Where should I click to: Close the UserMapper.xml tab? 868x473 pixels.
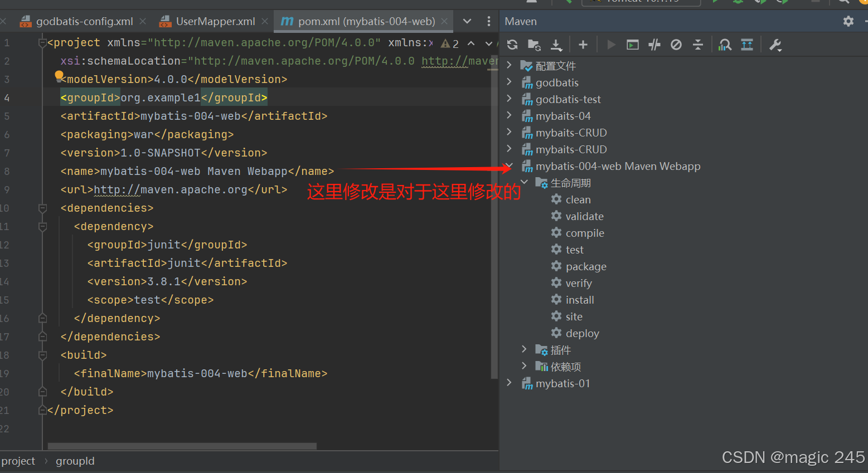[265, 21]
